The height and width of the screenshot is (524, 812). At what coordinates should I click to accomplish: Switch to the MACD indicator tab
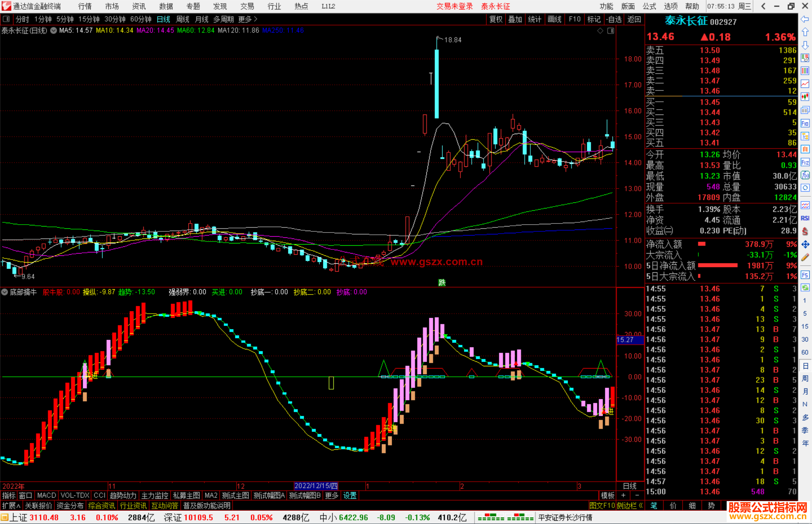[47, 495]
